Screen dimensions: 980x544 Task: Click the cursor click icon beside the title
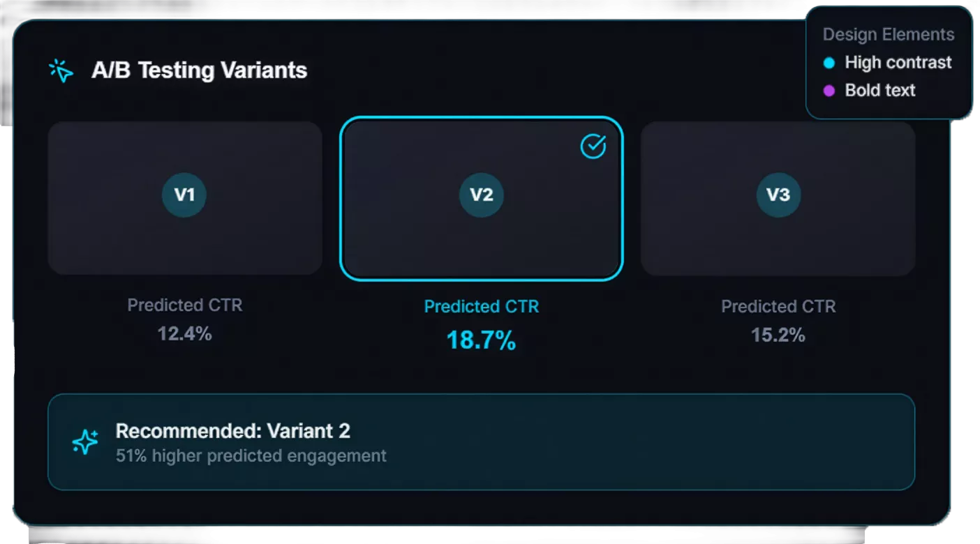[61, 70]
